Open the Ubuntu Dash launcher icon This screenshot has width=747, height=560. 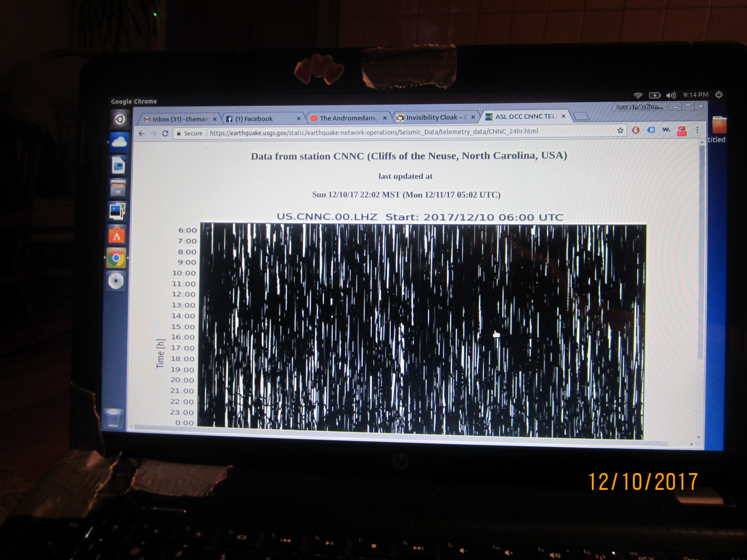pos(120,119)
